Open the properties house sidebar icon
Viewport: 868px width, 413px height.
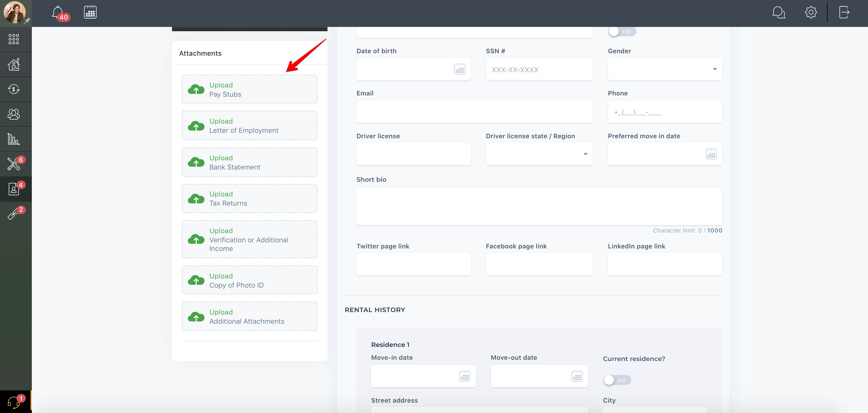click(14, 64)
